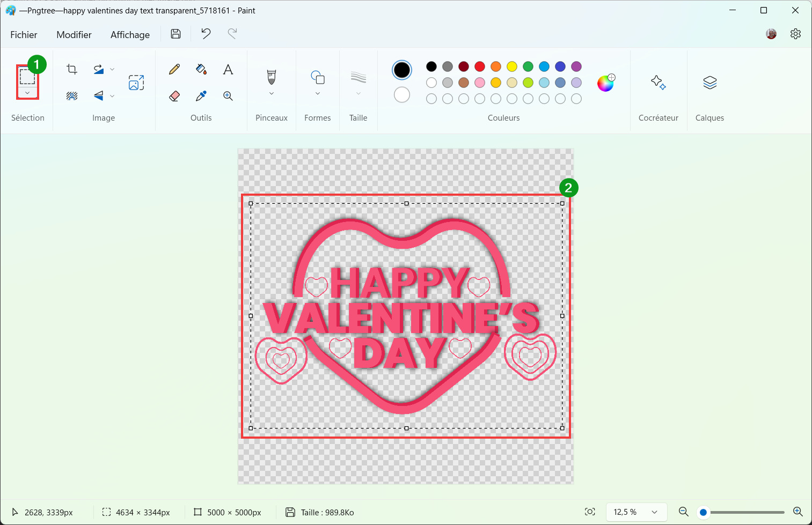Open the Fichier menu
The image size is (812, 525).
click(24, 35)
